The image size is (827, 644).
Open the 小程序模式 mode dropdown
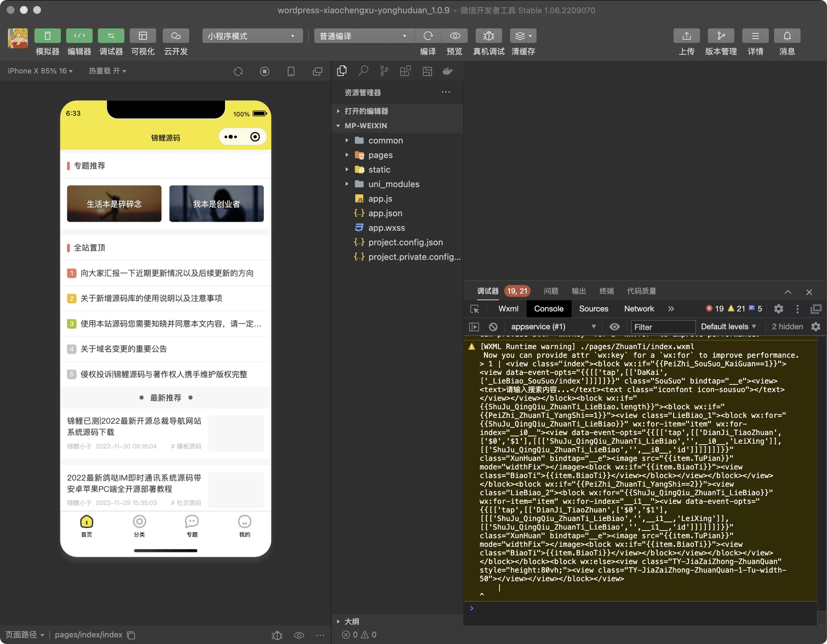252,36
